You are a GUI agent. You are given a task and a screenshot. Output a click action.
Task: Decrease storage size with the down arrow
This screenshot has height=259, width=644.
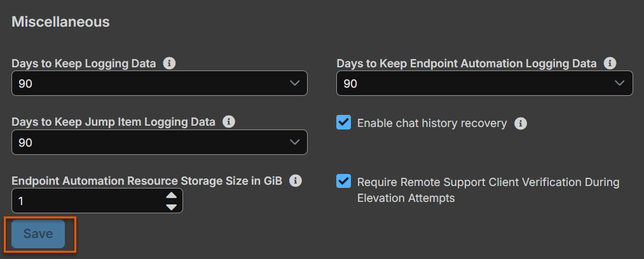171,206
